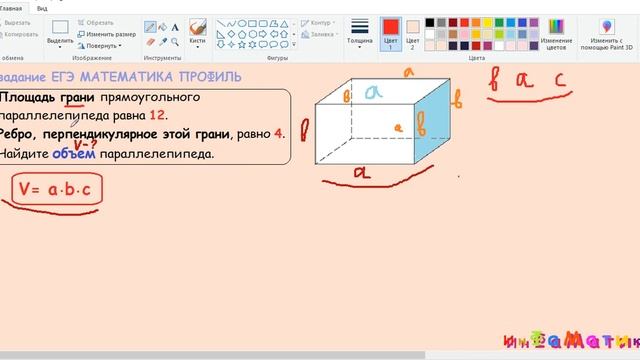Switch to the Главная tab

(11, 8)
